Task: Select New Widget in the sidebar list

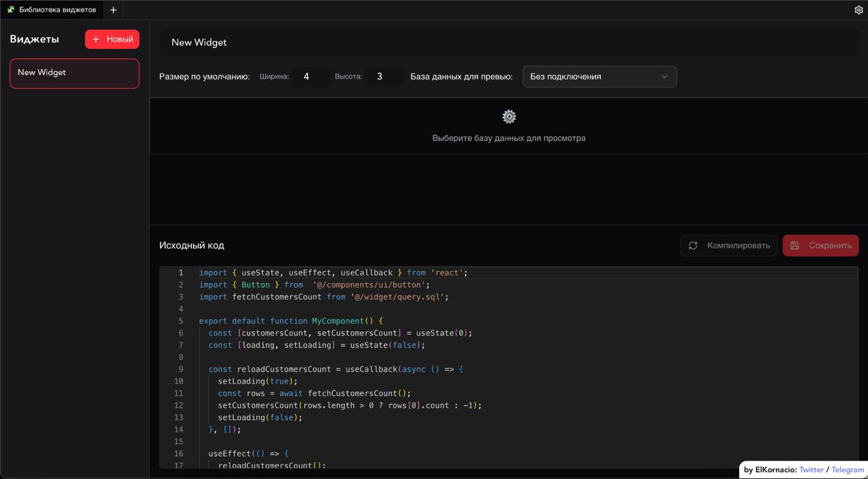Action: (75, 73)
